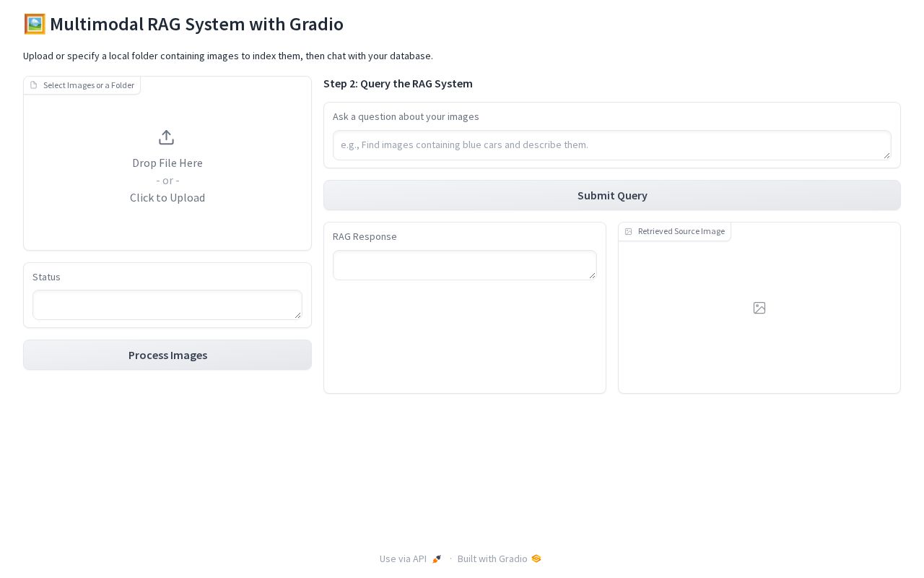924x578 pixels.
Task: Click the 'Multimodal RAG System with Gradio' title
Action: point(196,24)
